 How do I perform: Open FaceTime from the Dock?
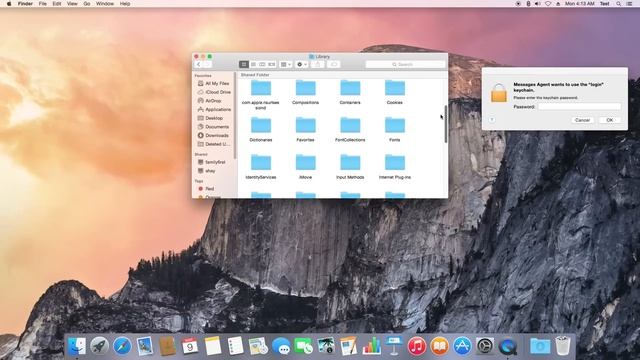point(303,346)
